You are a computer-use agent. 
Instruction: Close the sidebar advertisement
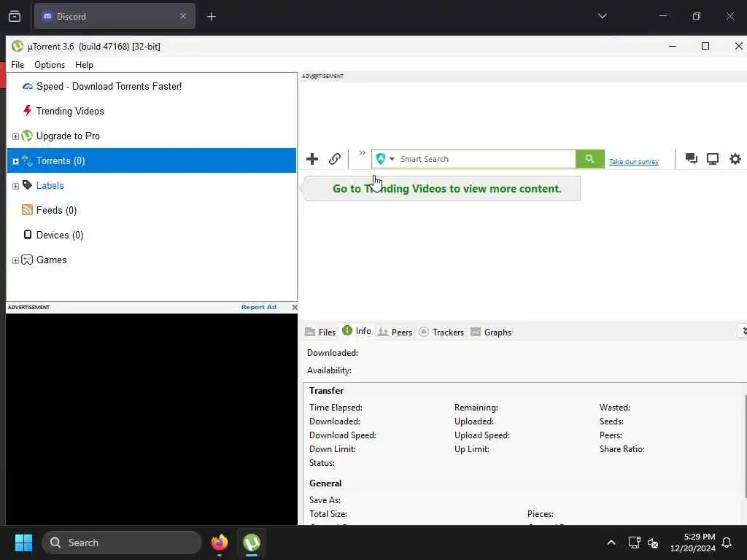pos(295,307)
